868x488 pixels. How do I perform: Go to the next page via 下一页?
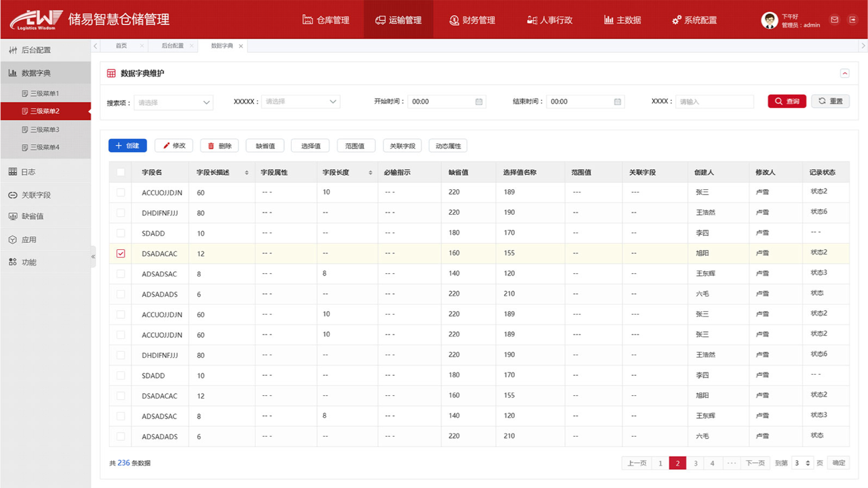[755, 462]
